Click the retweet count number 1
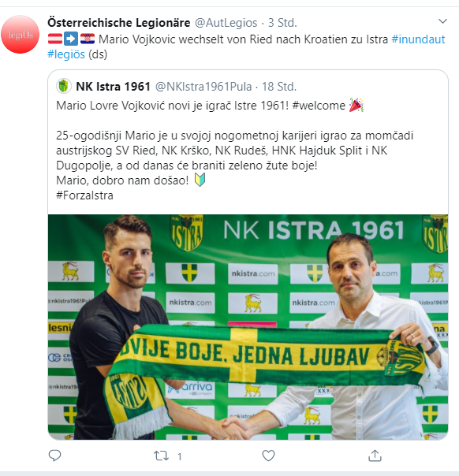Screen dimensions: 459x476 click(180, 456)
